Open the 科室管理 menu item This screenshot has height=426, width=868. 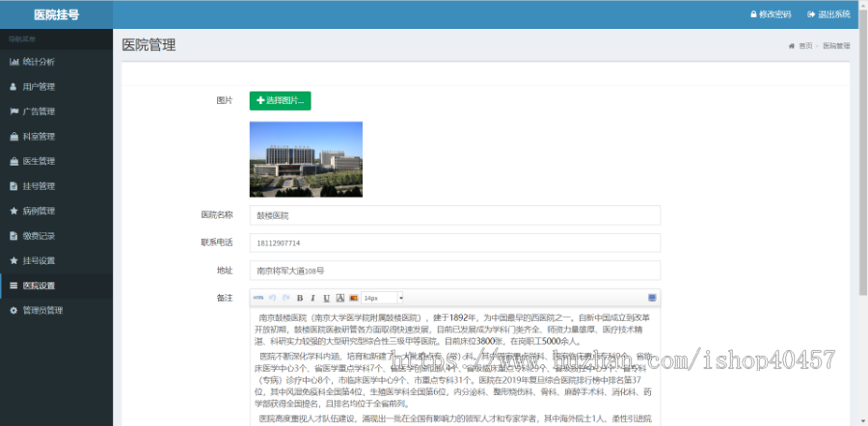(x=57, y=137)
